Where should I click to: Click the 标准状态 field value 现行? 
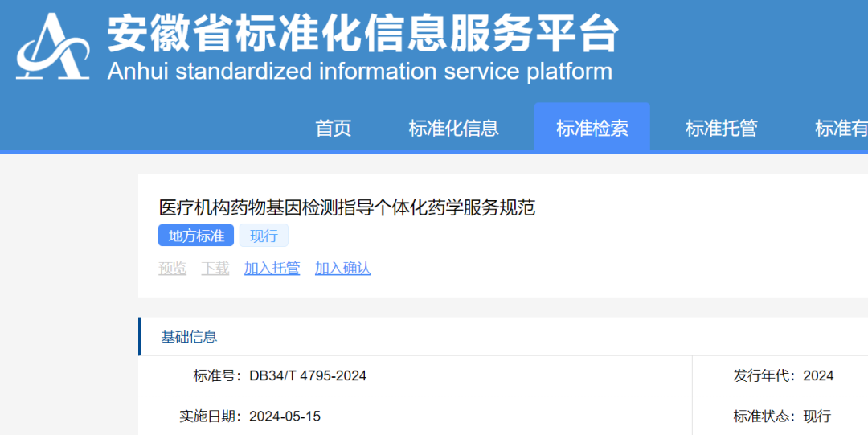click(x=817, y=417)
